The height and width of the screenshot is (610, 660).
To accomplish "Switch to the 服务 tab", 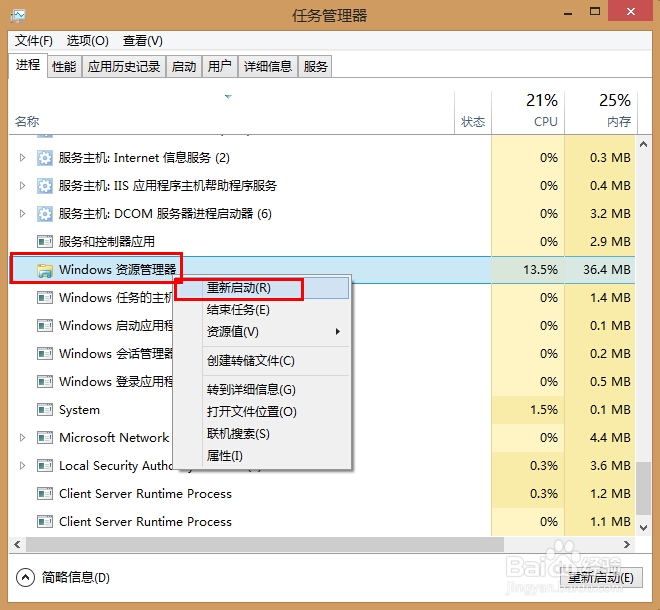I will (x=315, y=67).
